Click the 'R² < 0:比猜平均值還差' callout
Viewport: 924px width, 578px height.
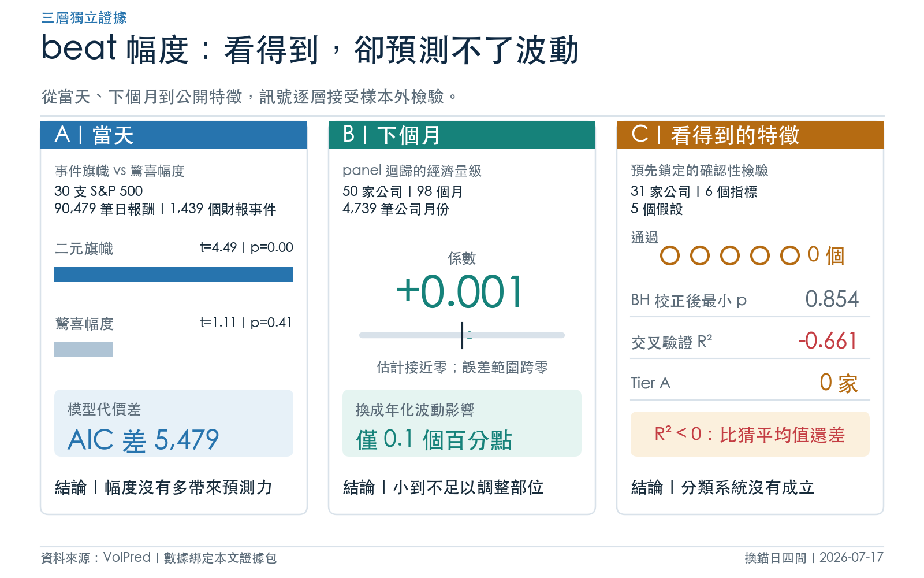pyautogui.click(x=750, y=434)
